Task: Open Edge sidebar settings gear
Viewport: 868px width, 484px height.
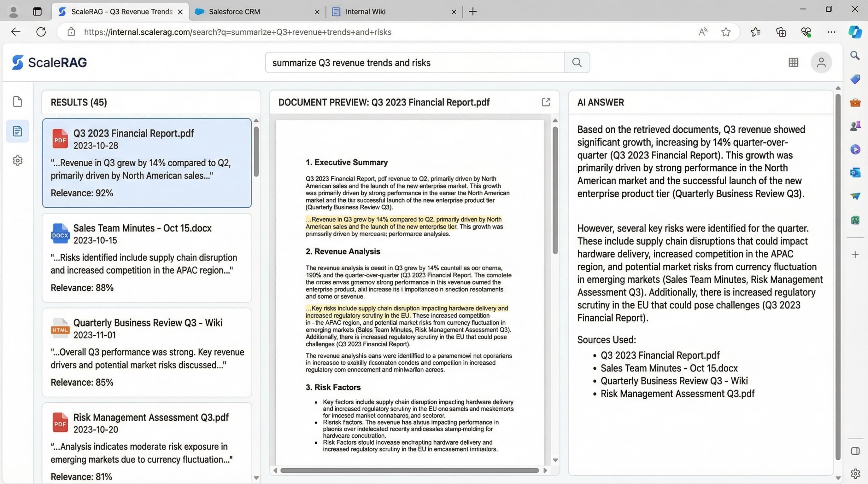Action: click(x=855, y=474)
